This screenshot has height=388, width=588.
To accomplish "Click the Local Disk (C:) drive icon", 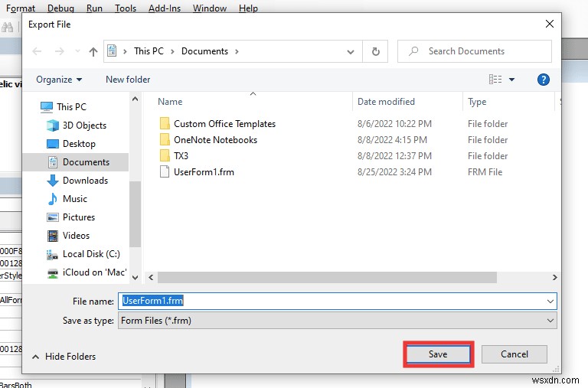I will 52,255.
